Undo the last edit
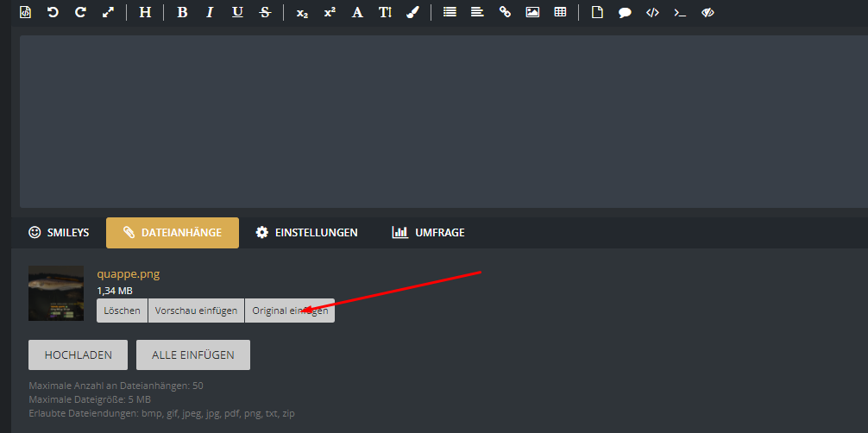Screen dimensions: 868x433 [53, 13]
